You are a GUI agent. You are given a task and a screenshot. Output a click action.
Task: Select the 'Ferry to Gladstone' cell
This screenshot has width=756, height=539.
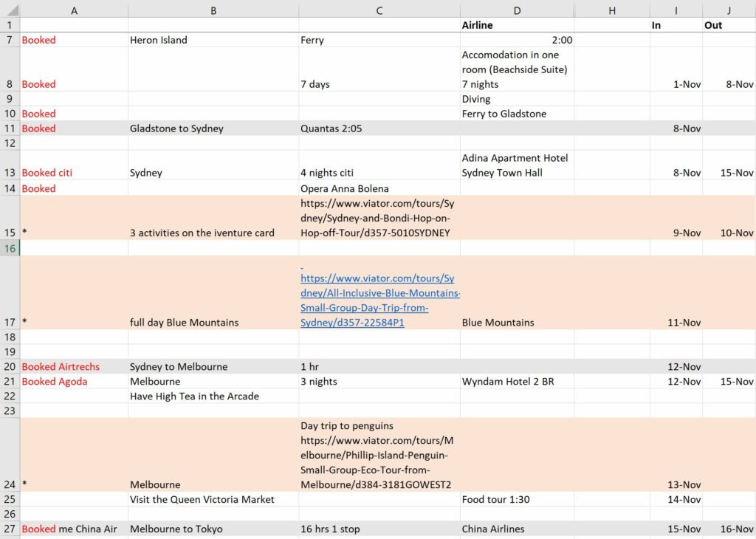coord(517,114)
